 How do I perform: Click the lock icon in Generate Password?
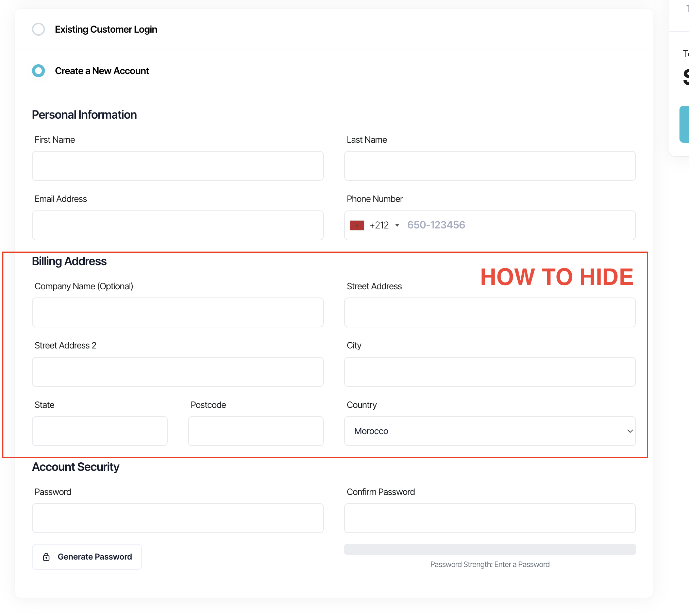pyautogui.click(x=46, y=557)
